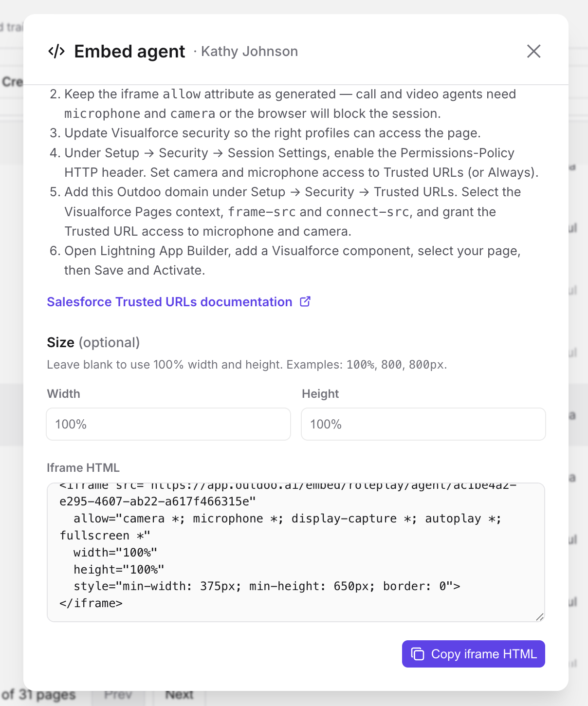
Task: Click the copy icon inside the button
Action: [418, 654]
